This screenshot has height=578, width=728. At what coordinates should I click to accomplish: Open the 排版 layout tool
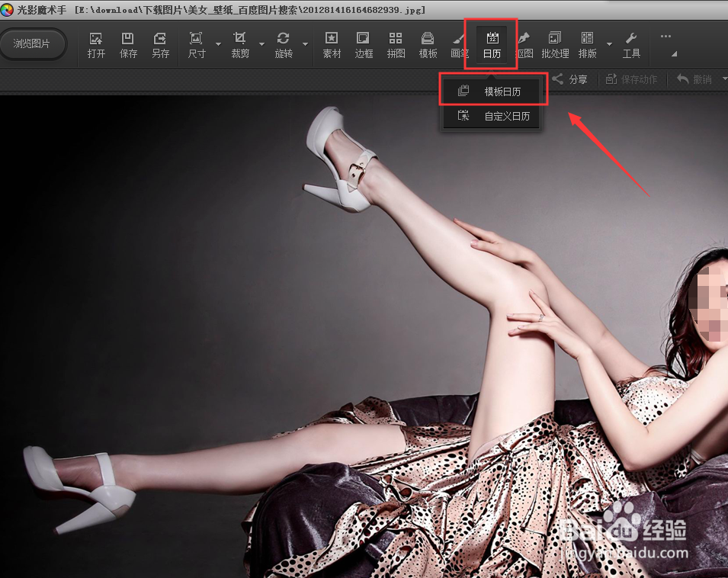(x=587, y=45)
